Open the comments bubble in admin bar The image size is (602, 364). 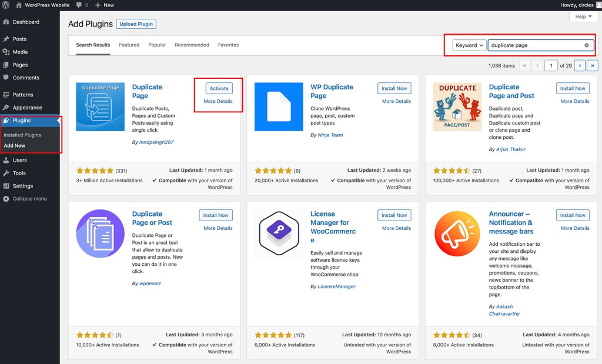[82, 5]
